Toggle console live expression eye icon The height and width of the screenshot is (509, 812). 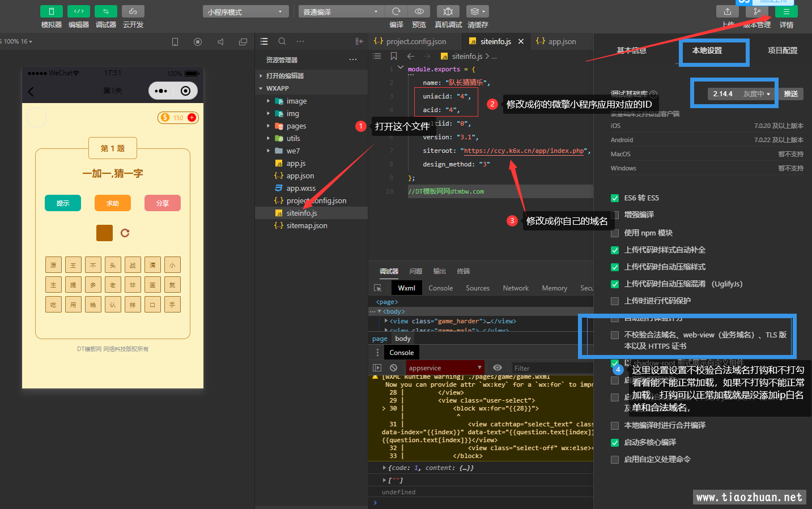coord(498,367)
